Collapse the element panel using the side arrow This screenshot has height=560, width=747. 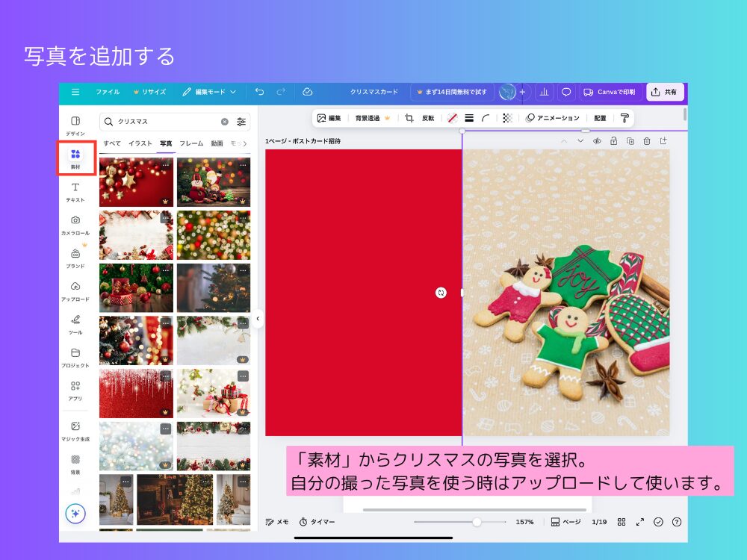[257, 319]
